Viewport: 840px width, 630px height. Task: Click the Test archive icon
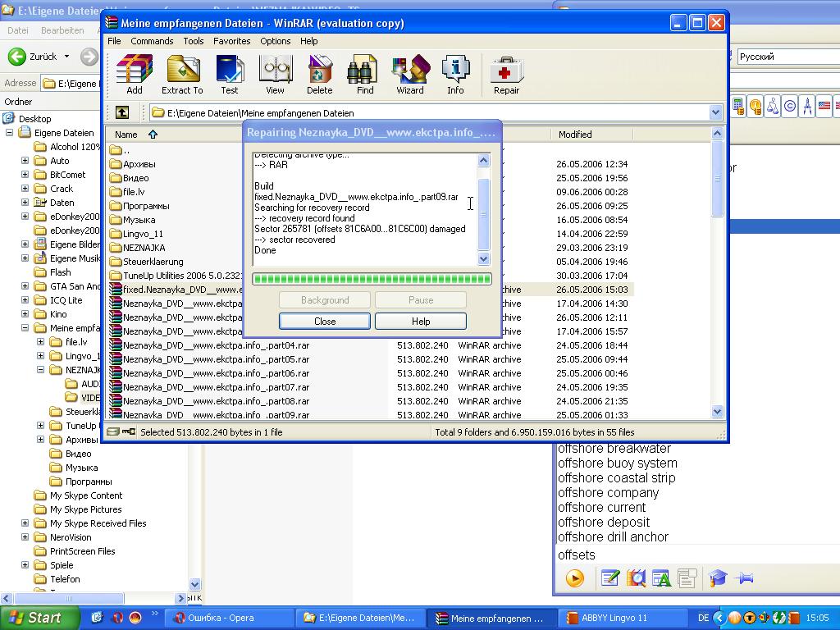[230, 75]
